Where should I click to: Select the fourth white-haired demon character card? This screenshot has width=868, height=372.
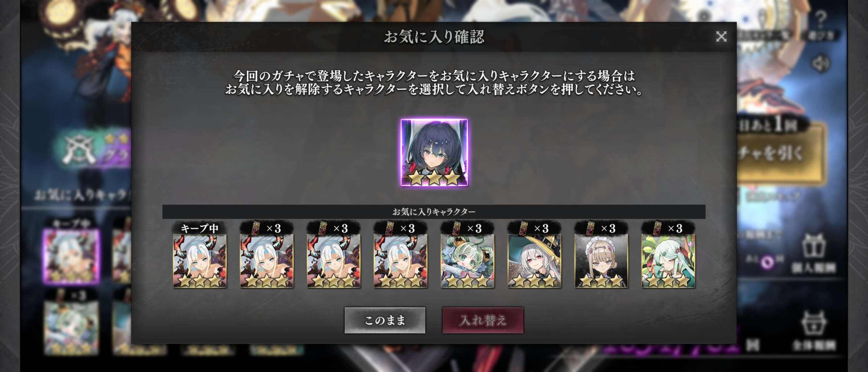pos(401,261)
